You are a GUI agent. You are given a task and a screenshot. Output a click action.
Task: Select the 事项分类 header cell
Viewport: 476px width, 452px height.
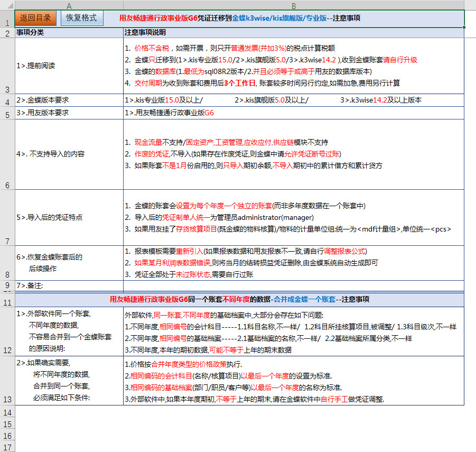(69, 33)
